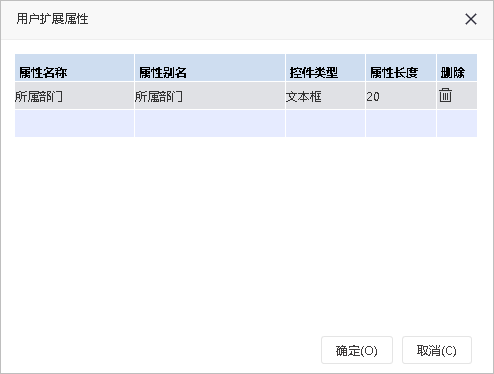Click the empty 属性名称 cell in new row
This screenshot has height=374, width=494.
point(74,123)
